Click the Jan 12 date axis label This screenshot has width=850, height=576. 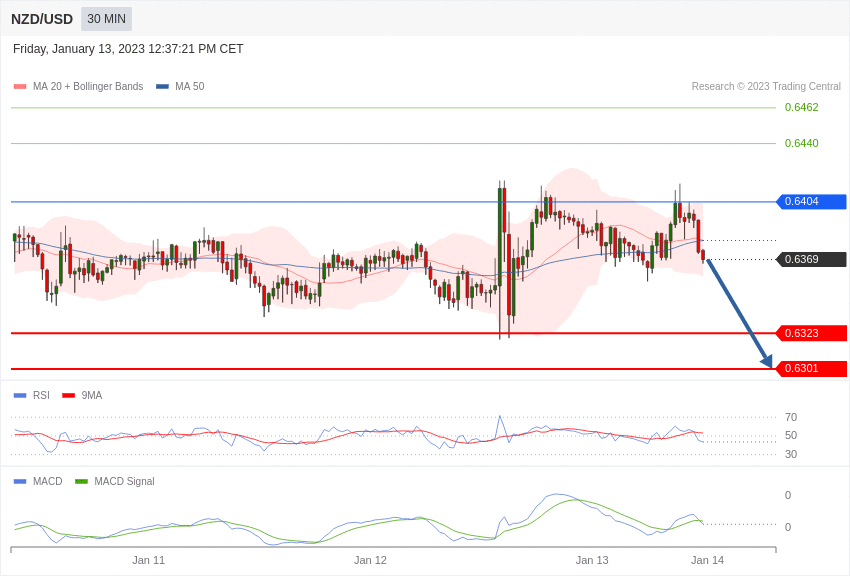click(x=370, y=560)
